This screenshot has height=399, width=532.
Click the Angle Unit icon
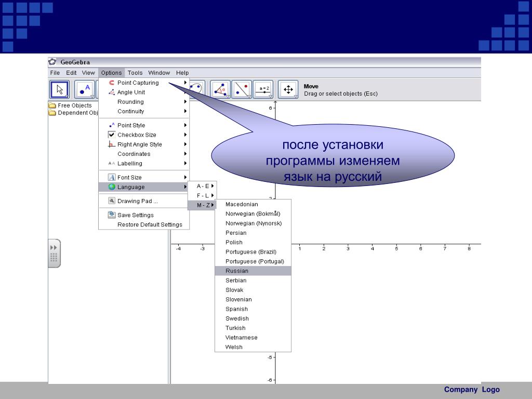coord(112,92)
